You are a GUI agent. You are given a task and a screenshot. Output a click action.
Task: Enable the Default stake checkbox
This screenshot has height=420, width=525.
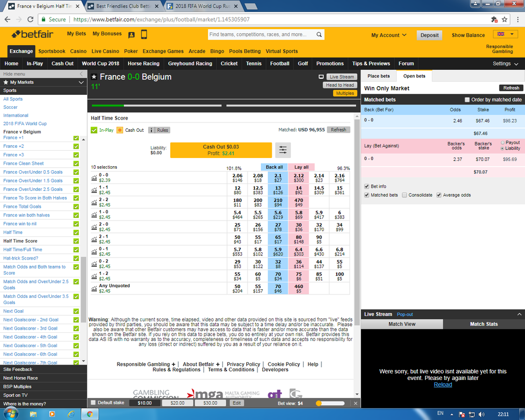click(x=93, y=403)
